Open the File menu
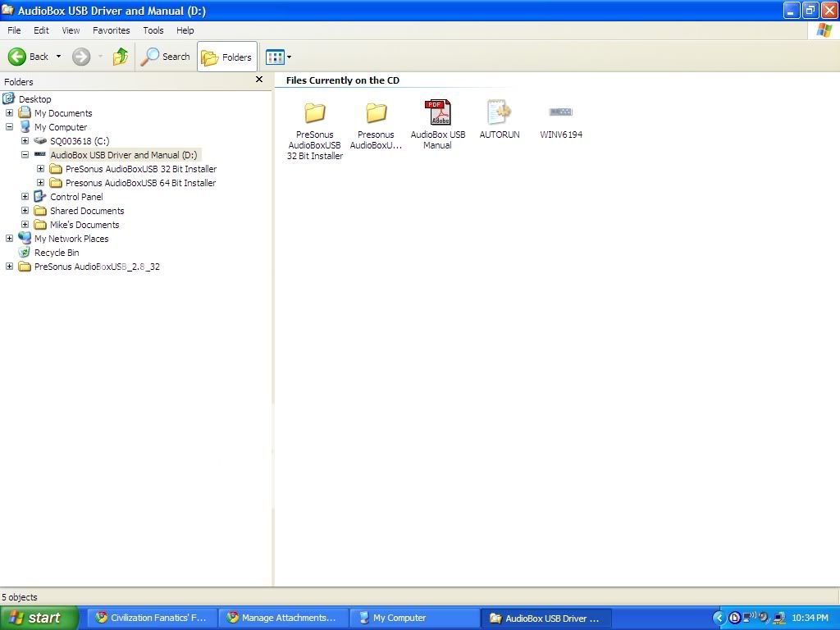840x630 pixels. click(x=14, y=30)
